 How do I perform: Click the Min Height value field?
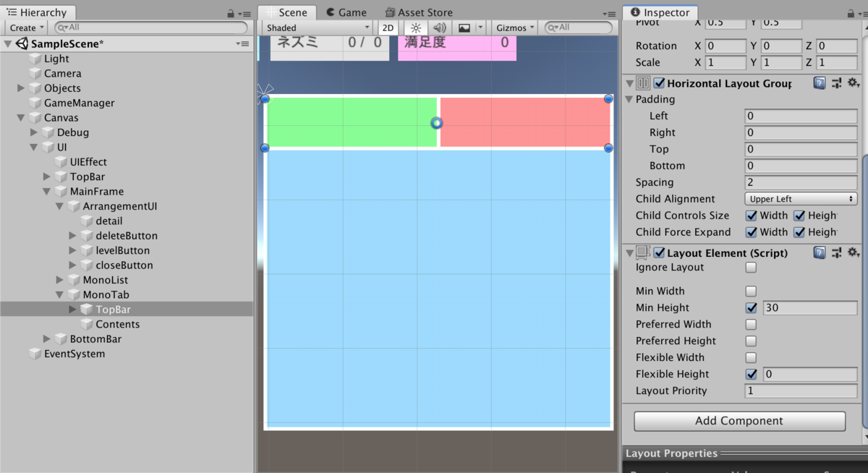[x=810, y=307]
